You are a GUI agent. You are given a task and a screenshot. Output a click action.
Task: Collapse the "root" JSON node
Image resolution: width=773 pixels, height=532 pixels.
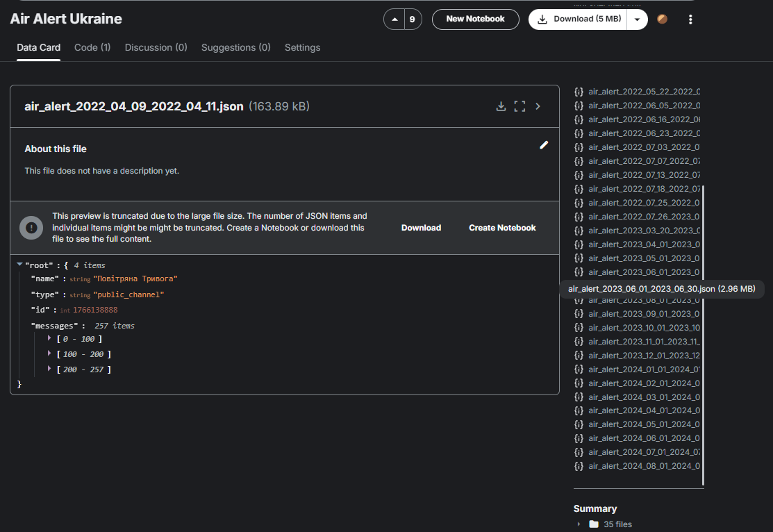tap(19, 265)
